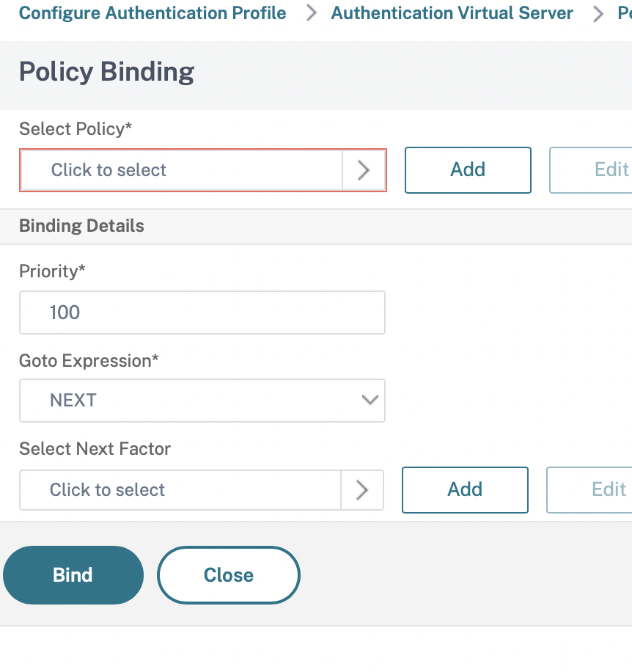
Task: Go to Authentication Virtual Server breadcrumb
Action: [452, 13]
